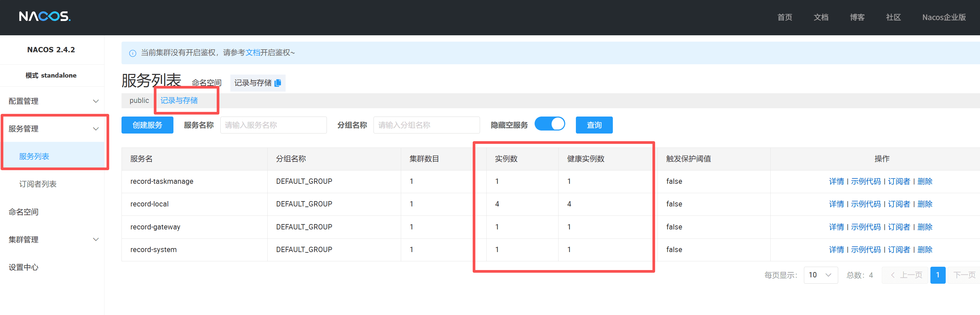Click the group name input field

[x=426, y=125]
